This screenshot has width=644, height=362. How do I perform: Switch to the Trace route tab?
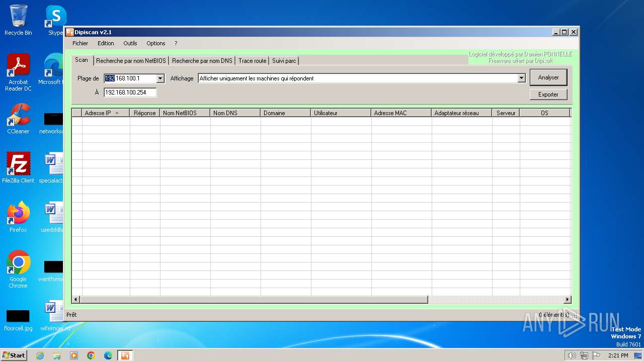click(x=253, y=61)
